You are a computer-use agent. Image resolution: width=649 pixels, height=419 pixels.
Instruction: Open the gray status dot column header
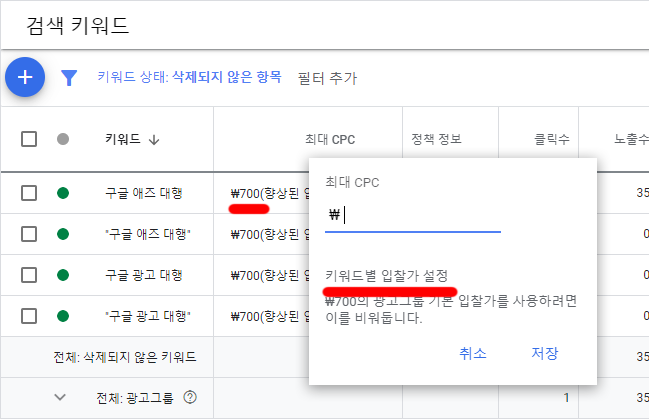[x=63, y=139]
